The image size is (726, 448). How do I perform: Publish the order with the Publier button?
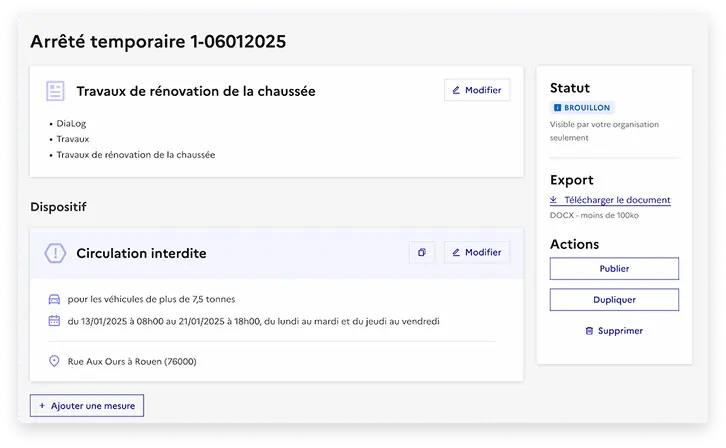614,268
